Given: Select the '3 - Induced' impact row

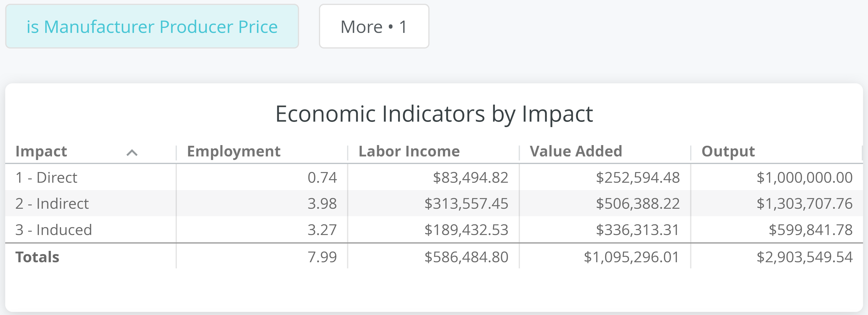Looking at the screenshot, I should click(x=54, y=230).
